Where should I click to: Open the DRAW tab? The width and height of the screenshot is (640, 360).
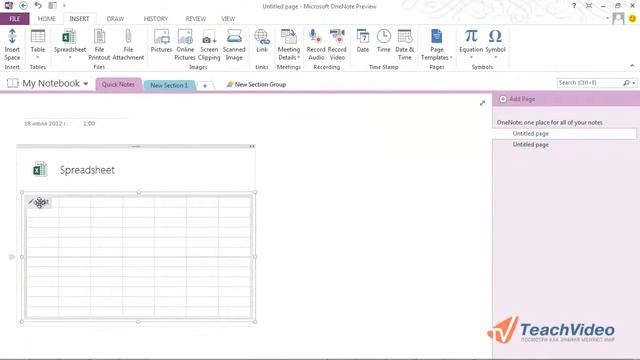[x=115, y=19]
